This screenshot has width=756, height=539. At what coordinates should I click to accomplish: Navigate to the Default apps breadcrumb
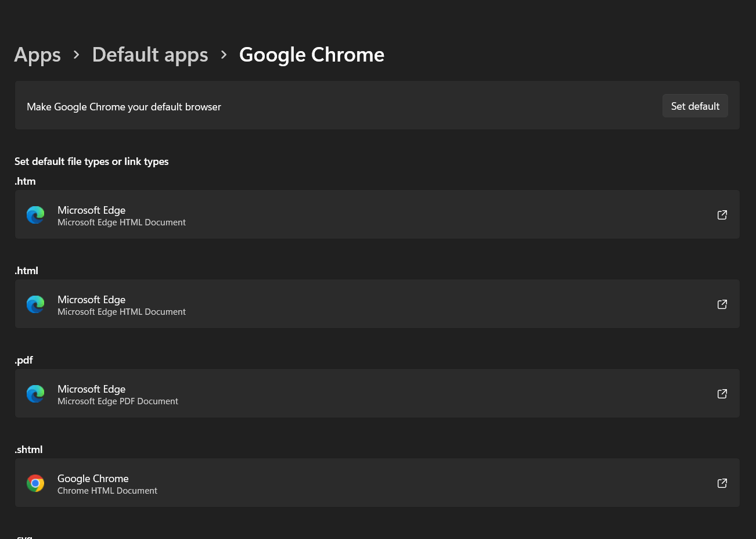[x=150, y=55]
